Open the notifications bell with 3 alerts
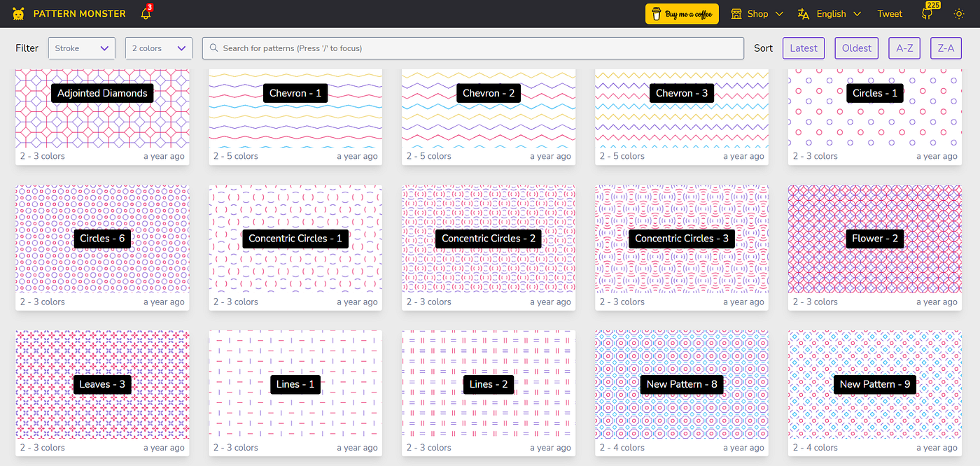The width and height of the screenshot is (980, 466). pos(144,13)
